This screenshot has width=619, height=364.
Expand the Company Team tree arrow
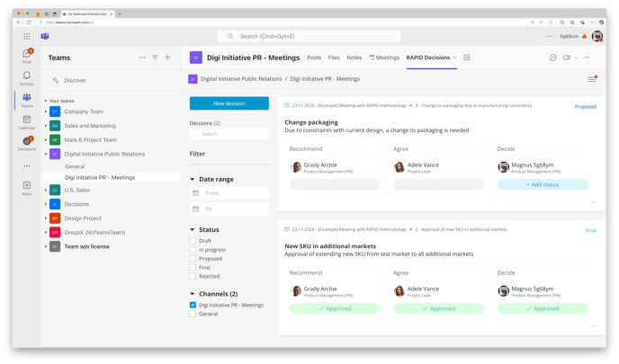point(46,111)
